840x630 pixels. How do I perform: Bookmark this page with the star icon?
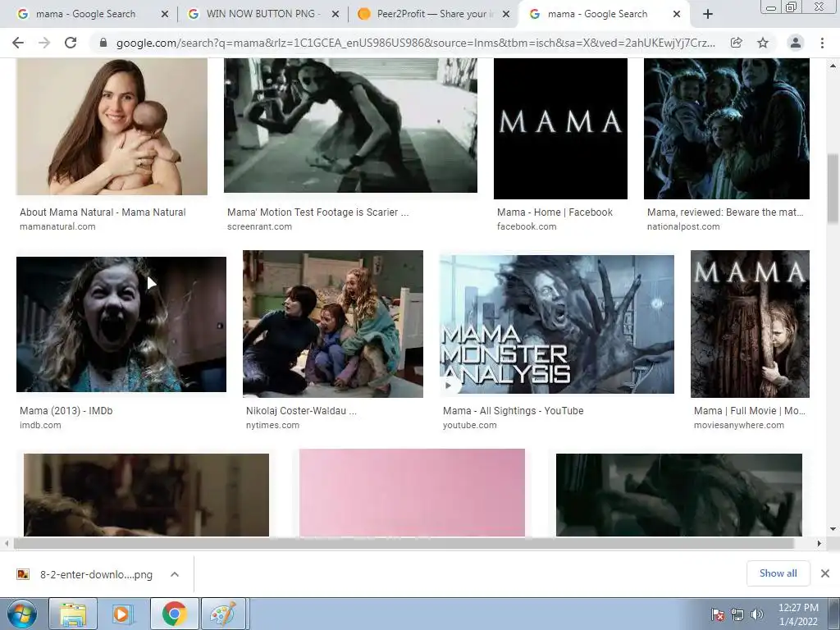(x=763, y=43)
